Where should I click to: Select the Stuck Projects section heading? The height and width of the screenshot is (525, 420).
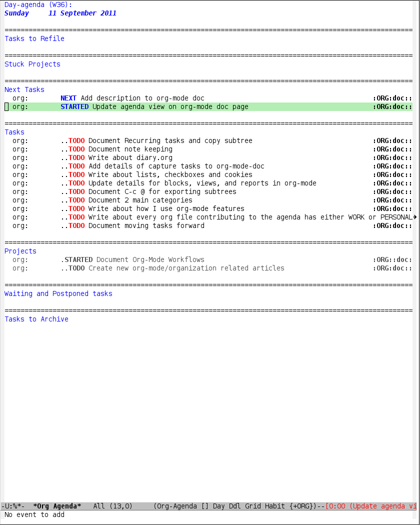[x=32, y=64]
